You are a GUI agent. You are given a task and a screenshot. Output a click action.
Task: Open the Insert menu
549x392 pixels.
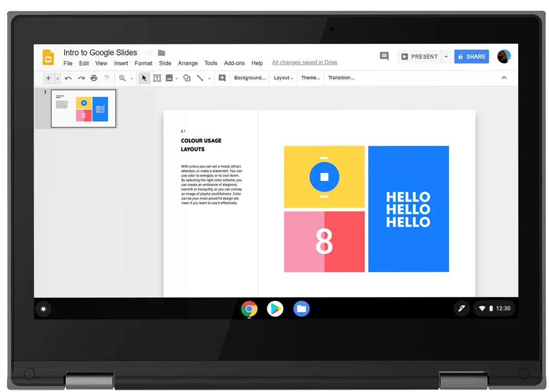[x=121, y=63]
